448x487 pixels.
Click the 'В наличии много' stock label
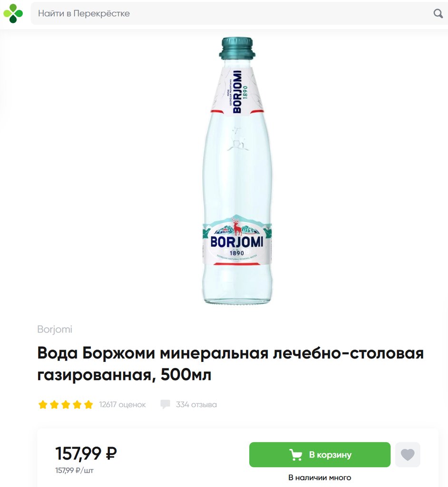click(320, 477)
